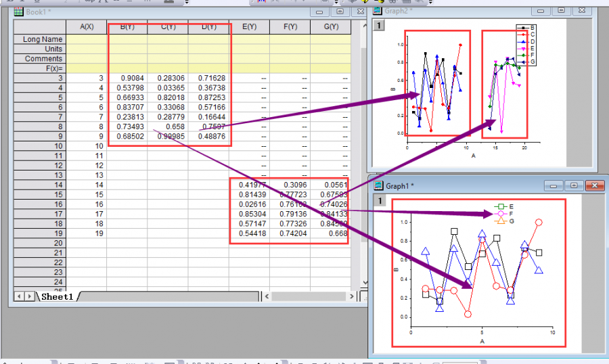Select the cell containing 0.03365

pos(168,88)
